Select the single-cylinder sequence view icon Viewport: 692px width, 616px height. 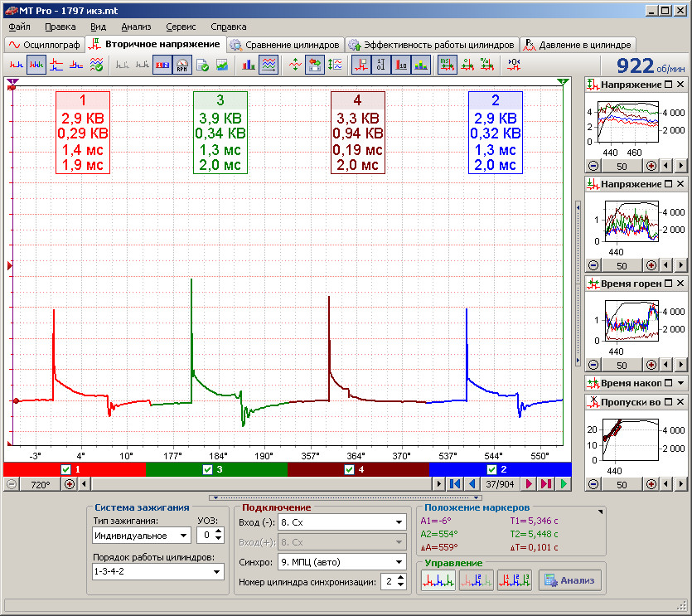point(17,65)
